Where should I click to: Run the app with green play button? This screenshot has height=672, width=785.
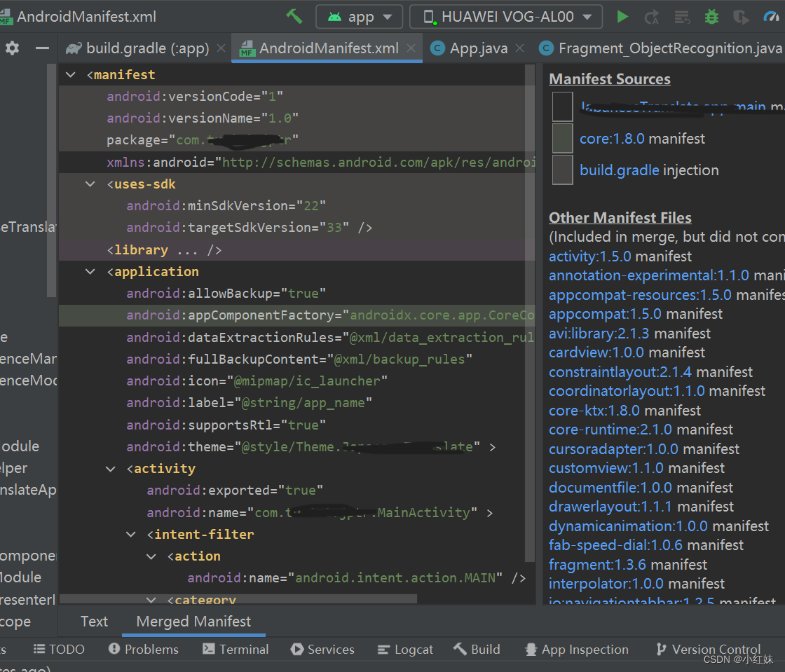point(622,17)
